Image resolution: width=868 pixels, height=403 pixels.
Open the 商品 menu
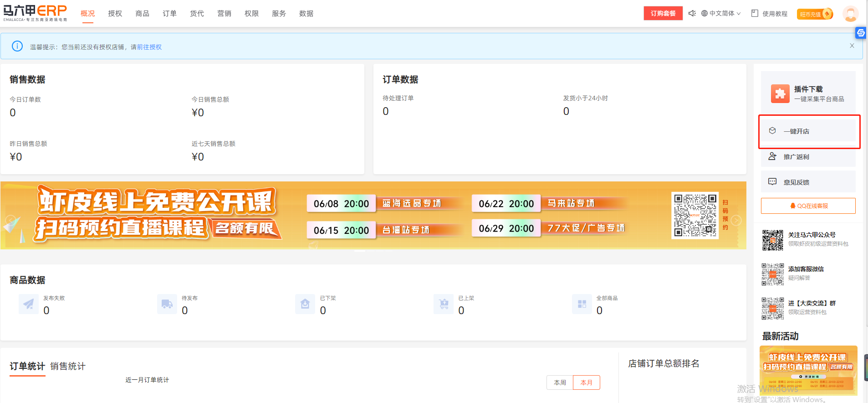(143, 14)
